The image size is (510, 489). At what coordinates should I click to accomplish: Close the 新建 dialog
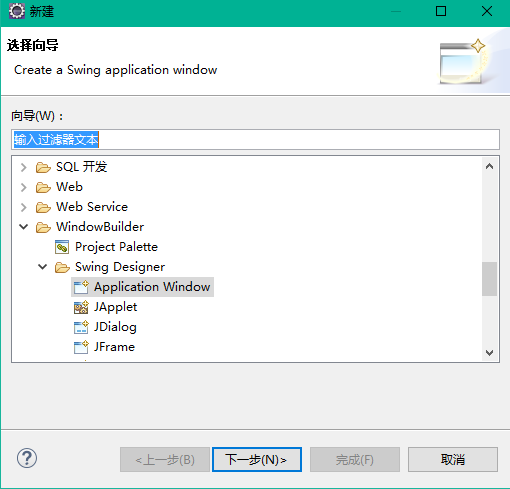point(487,11)
